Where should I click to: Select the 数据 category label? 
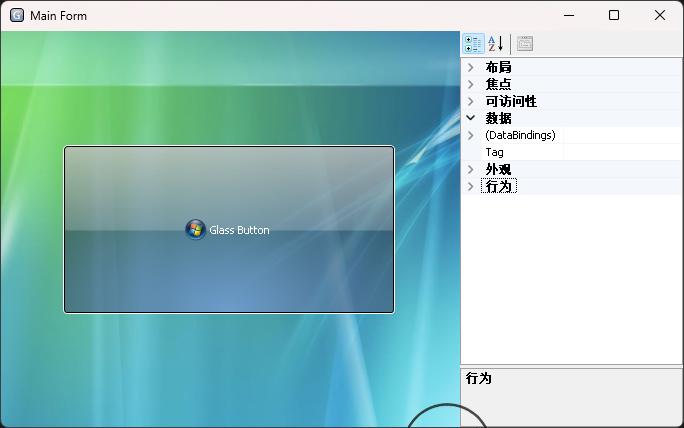point(498,118)
